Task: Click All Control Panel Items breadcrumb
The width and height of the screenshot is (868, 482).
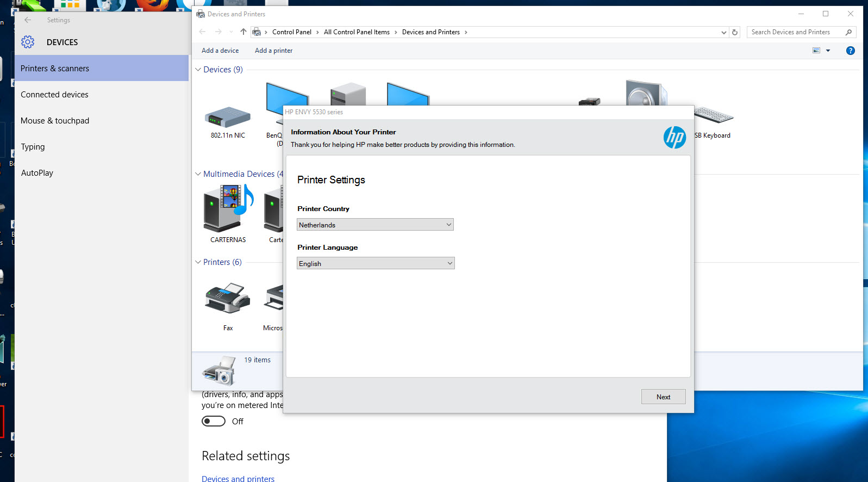Action: [357, 32]
